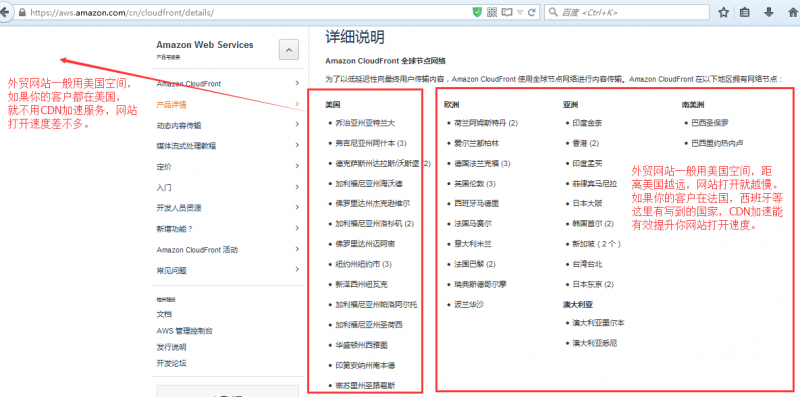The width and height of the screenshot is (800, 397).
Task: Click the 法国巴黎 (2) entry
Action: coord(474,264)
